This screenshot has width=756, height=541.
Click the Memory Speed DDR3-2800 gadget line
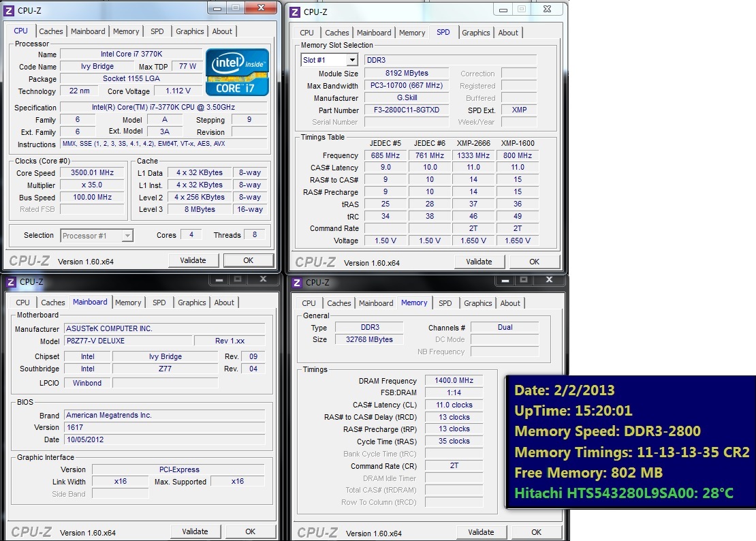tap(608, 431)
